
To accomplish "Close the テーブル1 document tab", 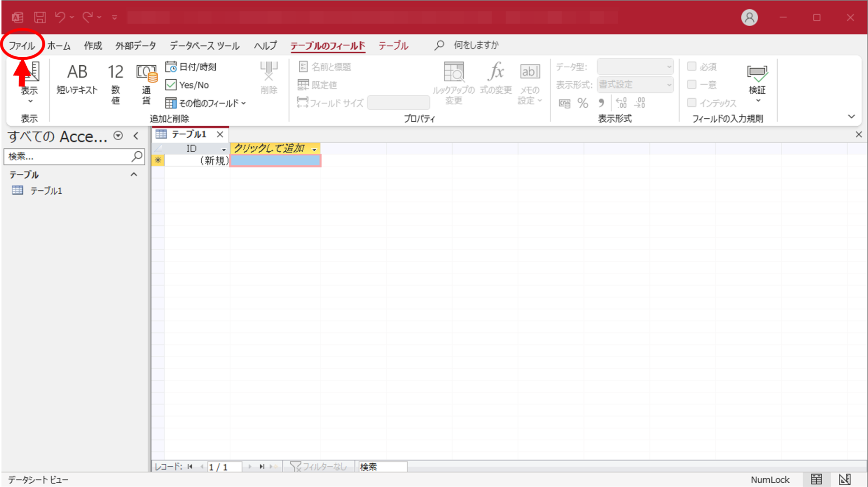I will tap(220, 134).
